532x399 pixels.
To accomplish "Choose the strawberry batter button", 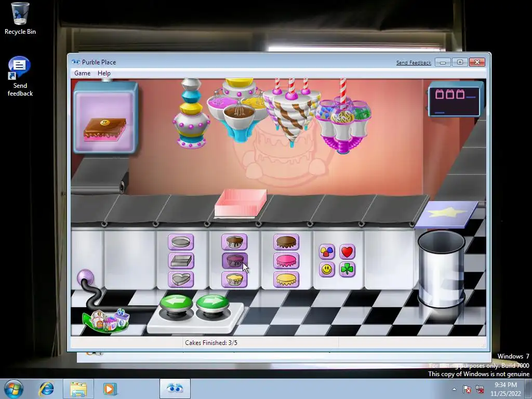I will click(x=234, y=261).
